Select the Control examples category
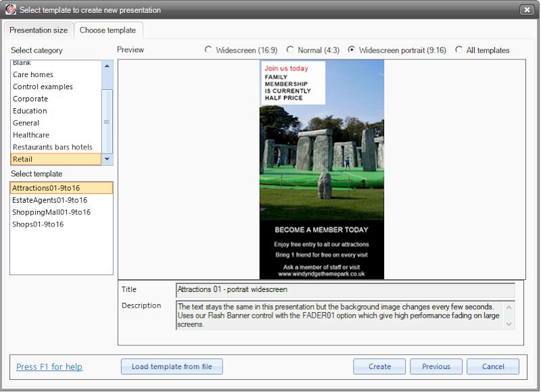The width and height of the screenshot is (541, 392). [56, 87]
